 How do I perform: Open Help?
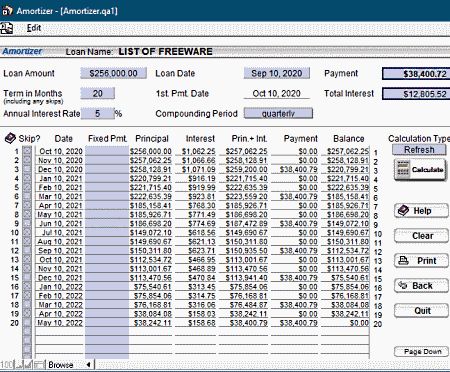(421, 211)
